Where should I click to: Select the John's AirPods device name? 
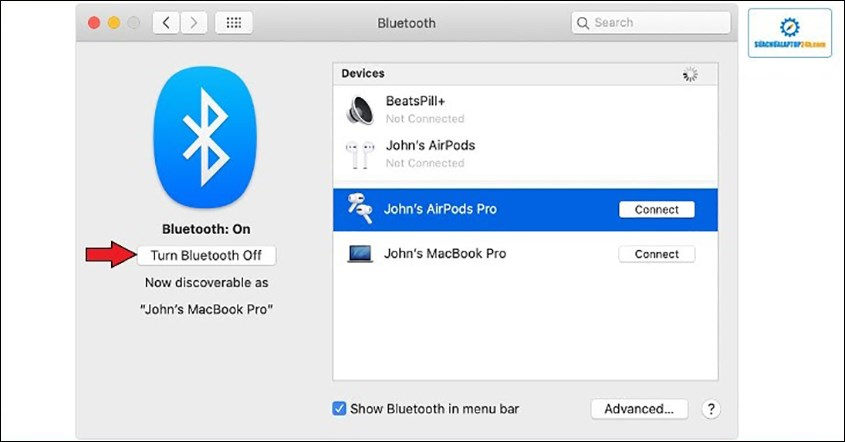(431, 146)
